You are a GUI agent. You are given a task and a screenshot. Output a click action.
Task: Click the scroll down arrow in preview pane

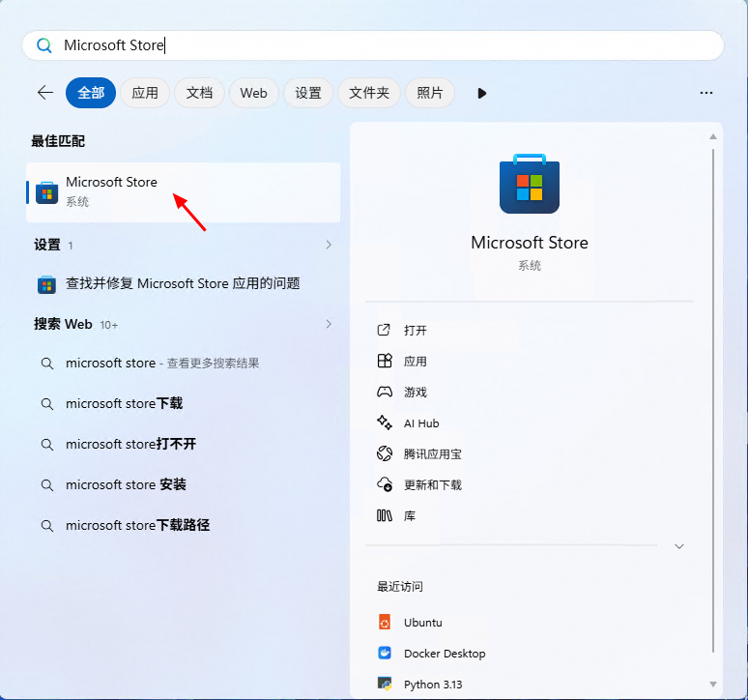coord(713,685)
